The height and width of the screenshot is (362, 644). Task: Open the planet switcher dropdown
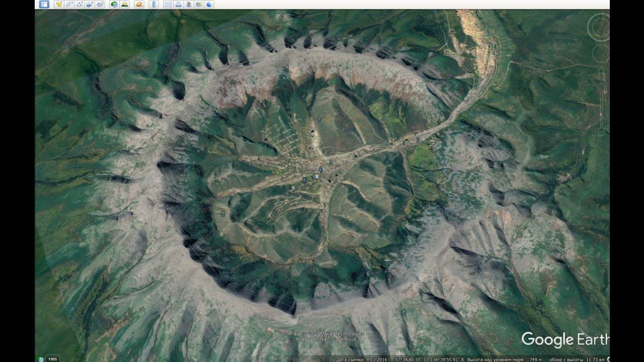click(139, 5)
